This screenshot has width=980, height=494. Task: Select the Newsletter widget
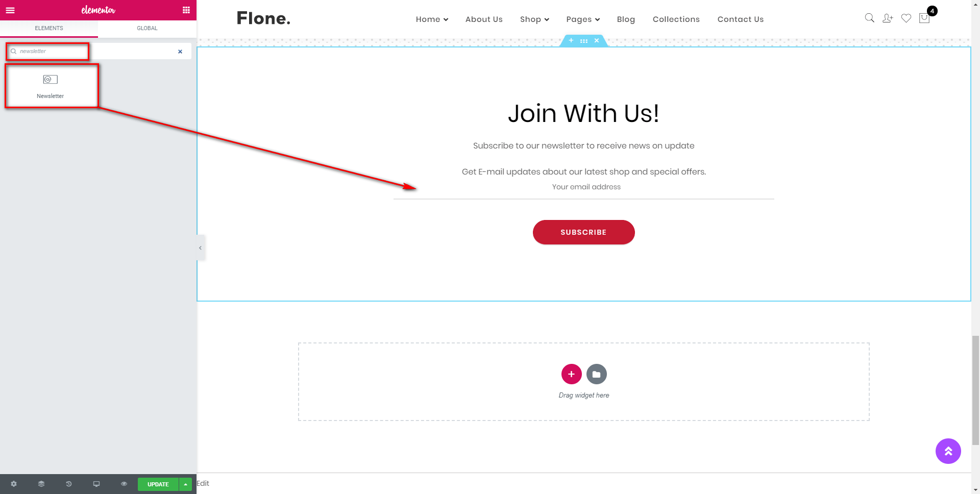51,86
